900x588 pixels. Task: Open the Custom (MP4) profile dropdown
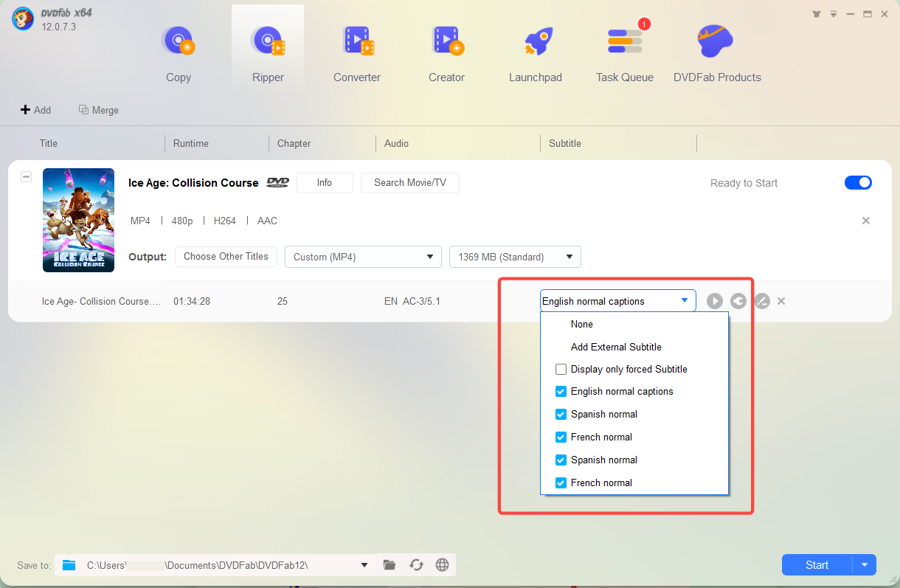[x=363, y=257]
